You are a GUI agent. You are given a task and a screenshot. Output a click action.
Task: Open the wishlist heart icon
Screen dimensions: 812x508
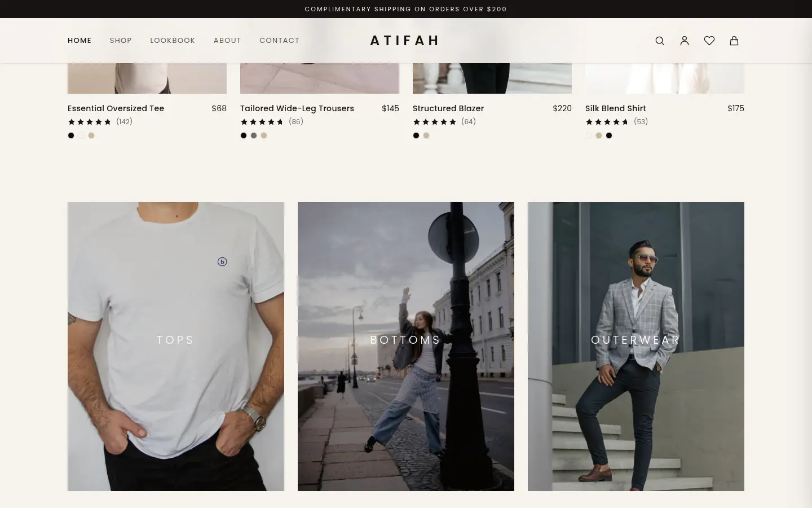(x=709, y=41)
